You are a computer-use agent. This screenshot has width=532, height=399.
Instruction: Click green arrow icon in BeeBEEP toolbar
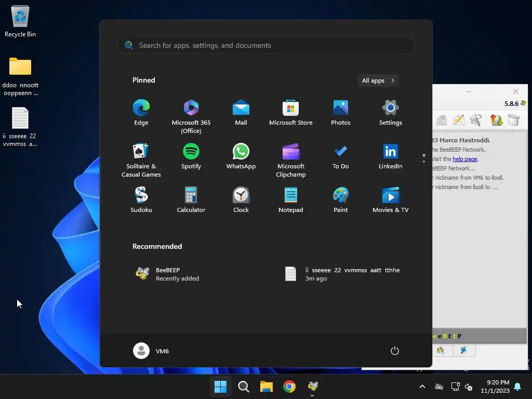click(x=496, y=120)
